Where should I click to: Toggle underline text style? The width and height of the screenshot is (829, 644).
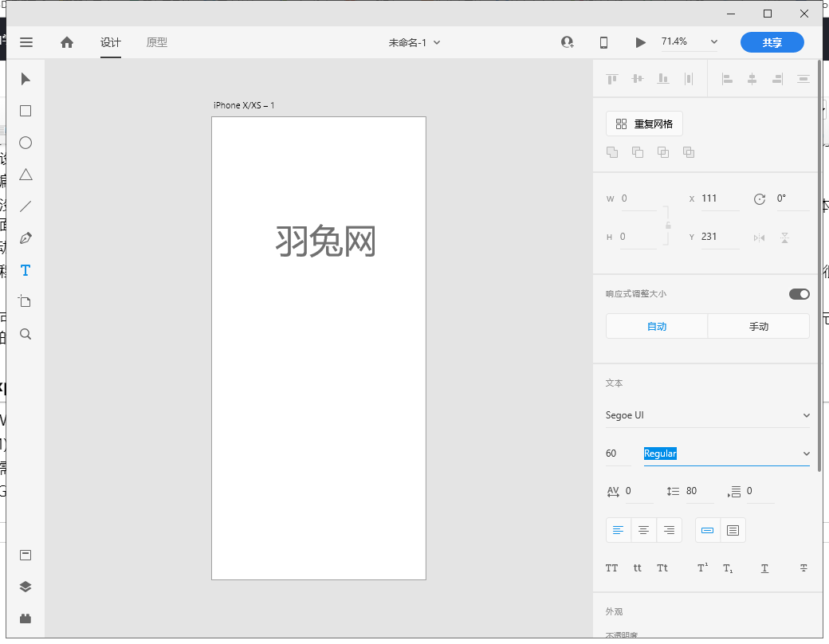[x=764, y=568]
